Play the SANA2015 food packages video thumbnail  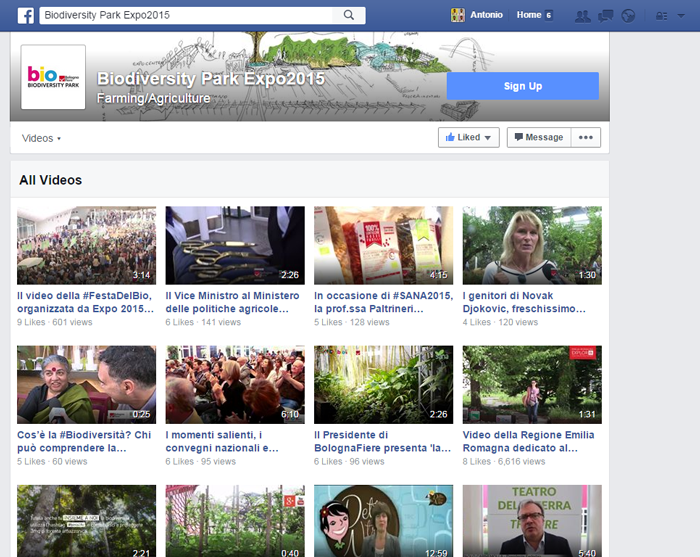coord(383,245)
